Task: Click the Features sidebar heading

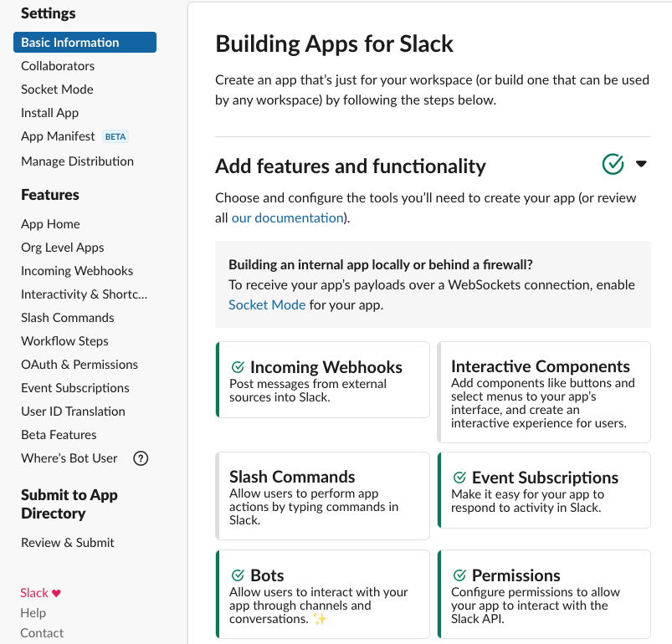Action: [50, 195]
